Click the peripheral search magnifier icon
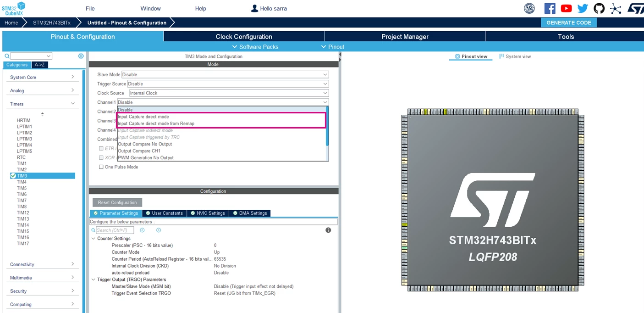This screenshot has width=644, height=313. pyautogui.click(x=7, y=56)
